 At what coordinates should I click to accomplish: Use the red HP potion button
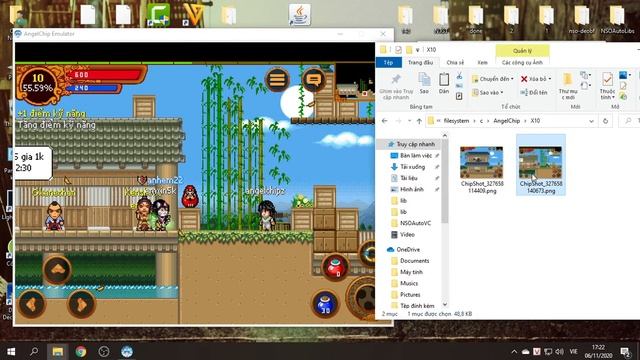point(335,267)
